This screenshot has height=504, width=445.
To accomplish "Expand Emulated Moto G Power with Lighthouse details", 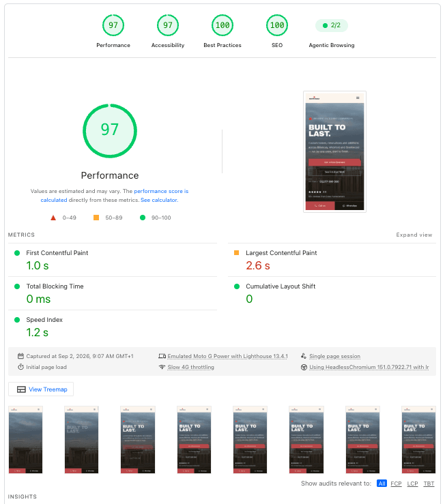I will click(x=227, y=356).
